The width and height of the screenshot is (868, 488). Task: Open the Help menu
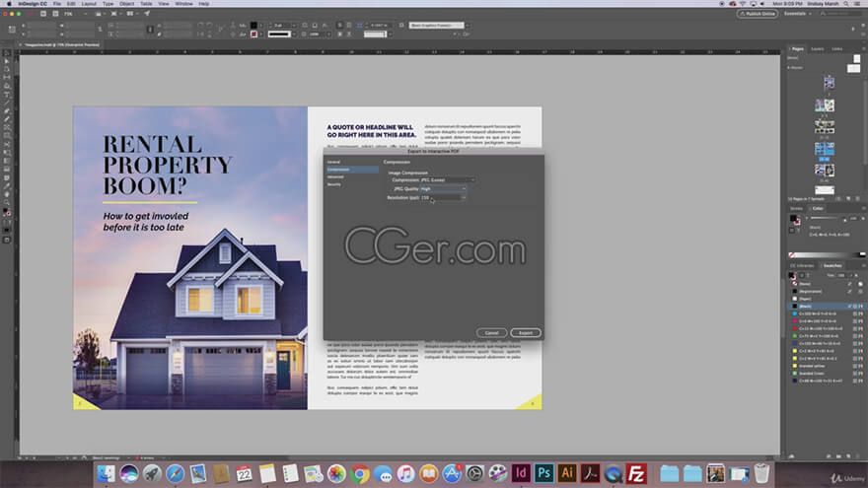click(x=204, y=4)
